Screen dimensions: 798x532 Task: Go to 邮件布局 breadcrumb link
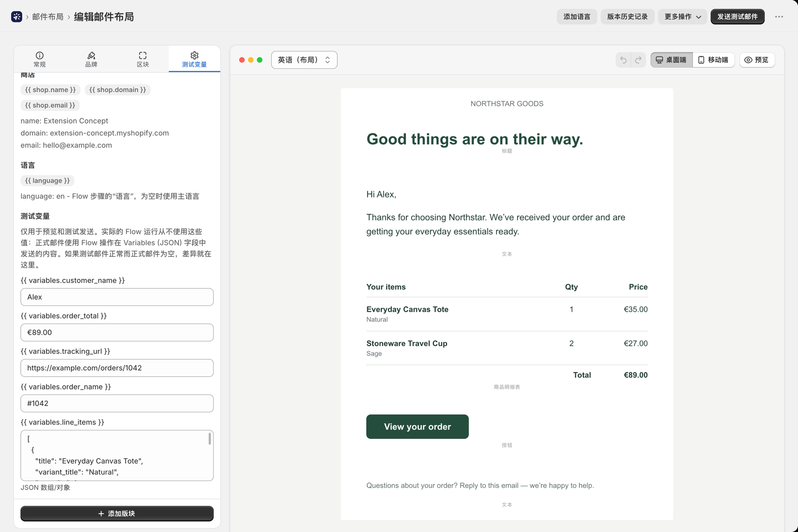coord(48,17)
